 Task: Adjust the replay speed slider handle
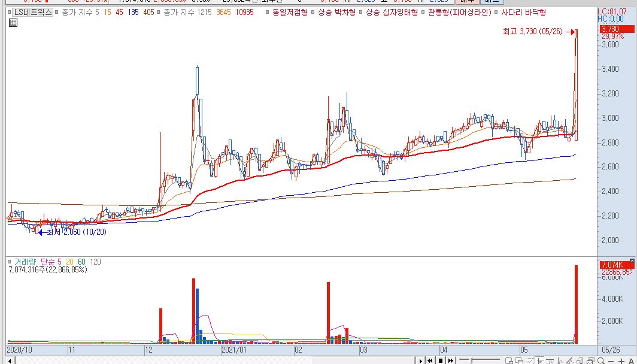coord(472,360)
